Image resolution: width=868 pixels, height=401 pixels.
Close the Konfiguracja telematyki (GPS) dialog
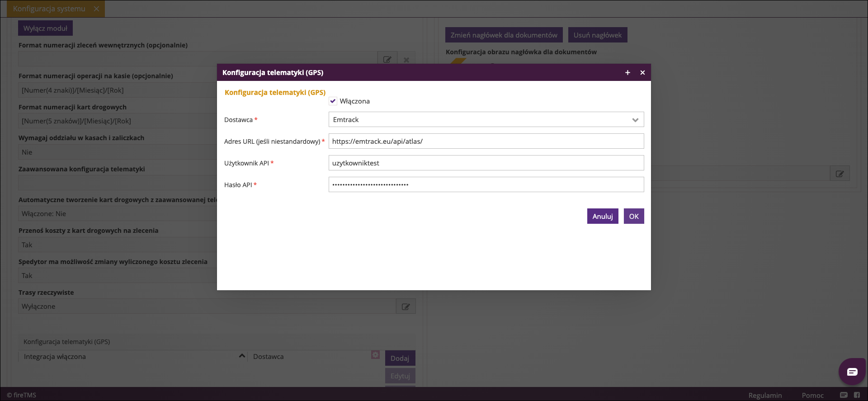[x=642, y=72]
